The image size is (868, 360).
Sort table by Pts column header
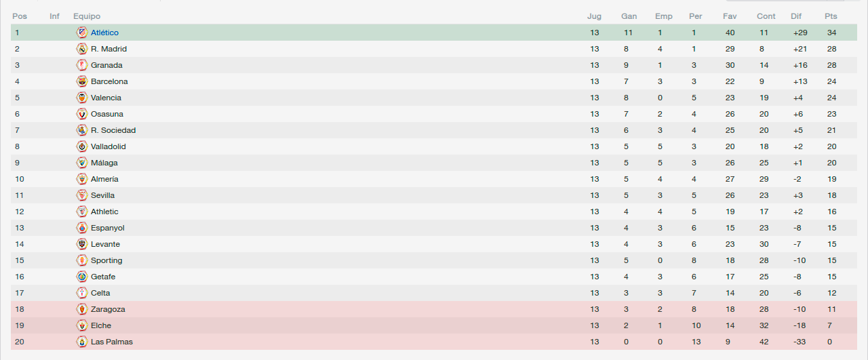point(831,16)
